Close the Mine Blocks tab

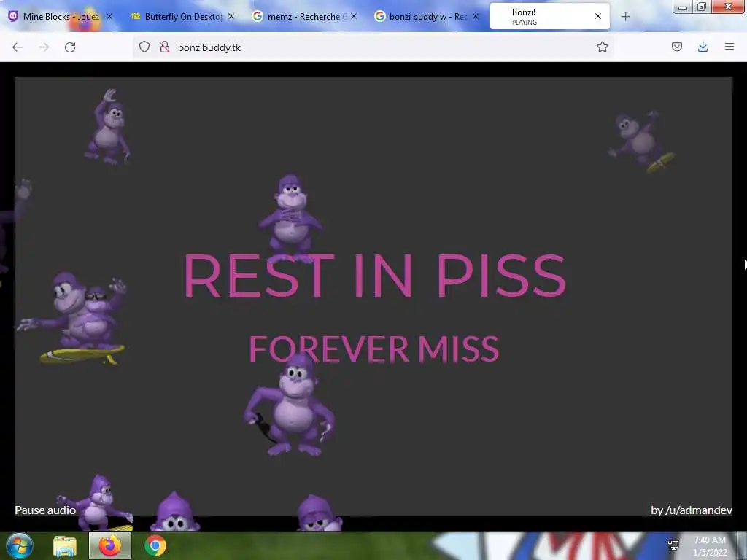click(x=109, y=16)
